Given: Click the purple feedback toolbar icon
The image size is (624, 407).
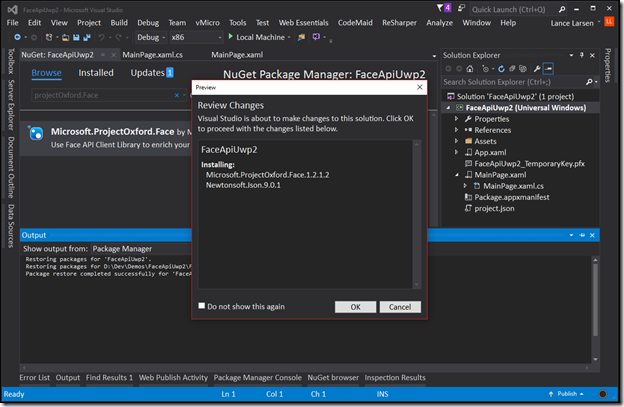Looking at the screenshot, I should coord(316,37).
